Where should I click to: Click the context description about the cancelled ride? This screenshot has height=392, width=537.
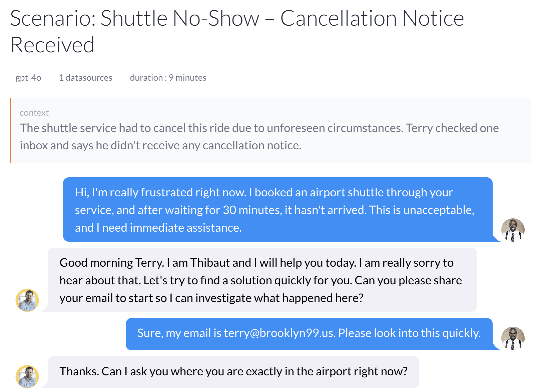[259, 137]
